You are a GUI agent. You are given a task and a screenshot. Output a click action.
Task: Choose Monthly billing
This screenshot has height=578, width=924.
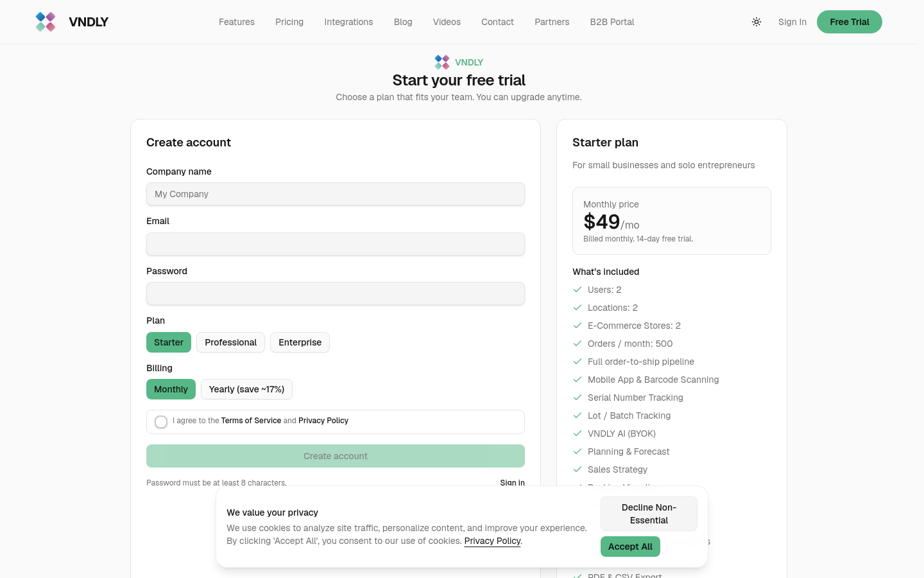click(171, 389)
